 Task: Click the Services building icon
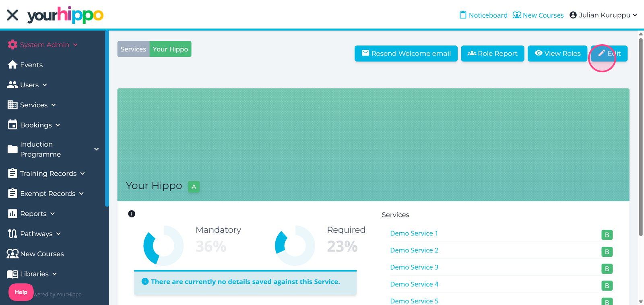pyautogui.click(x=12, y=105)
